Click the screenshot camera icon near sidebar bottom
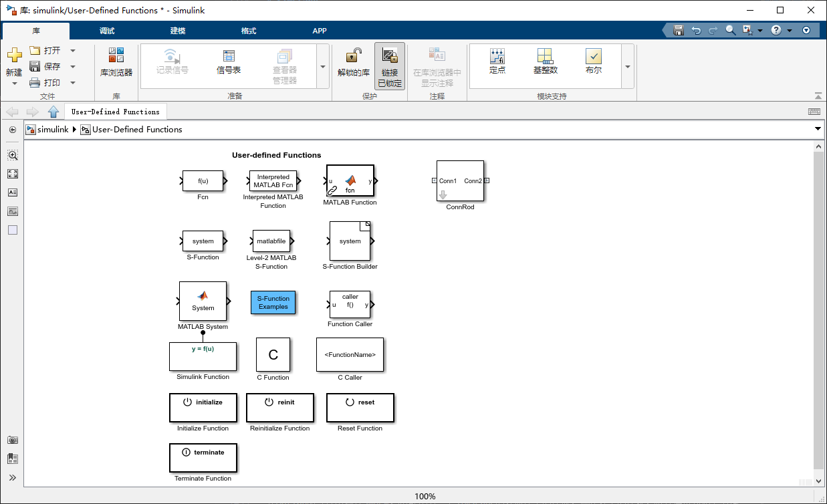 [x=12, y=440]
